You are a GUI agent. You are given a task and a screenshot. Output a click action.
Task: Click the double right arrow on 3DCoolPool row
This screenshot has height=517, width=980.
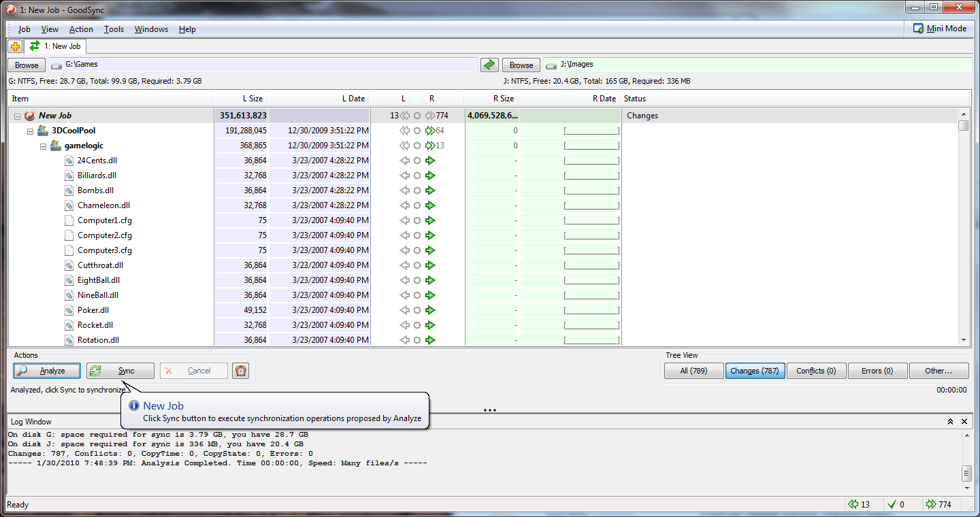click(x=430, y=131)
